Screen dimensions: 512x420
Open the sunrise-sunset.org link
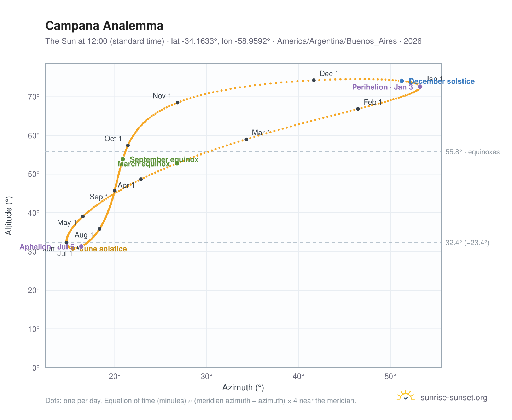point(454,398)
